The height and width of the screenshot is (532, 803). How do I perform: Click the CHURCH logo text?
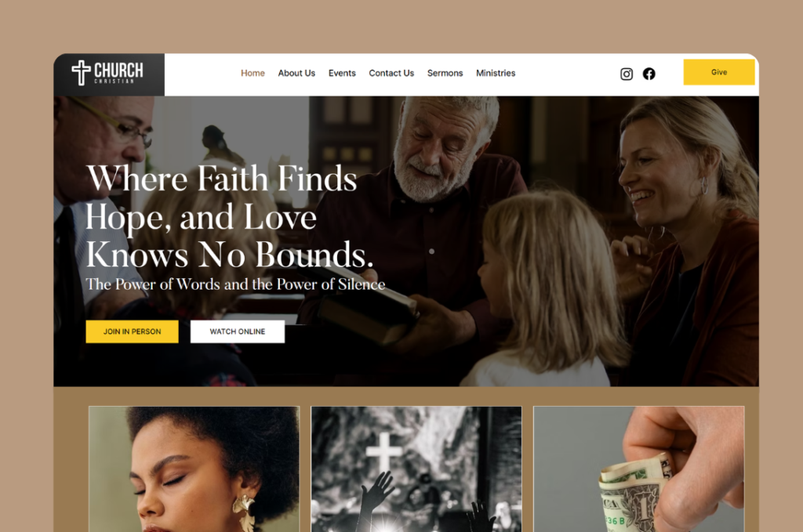[118, 70]
